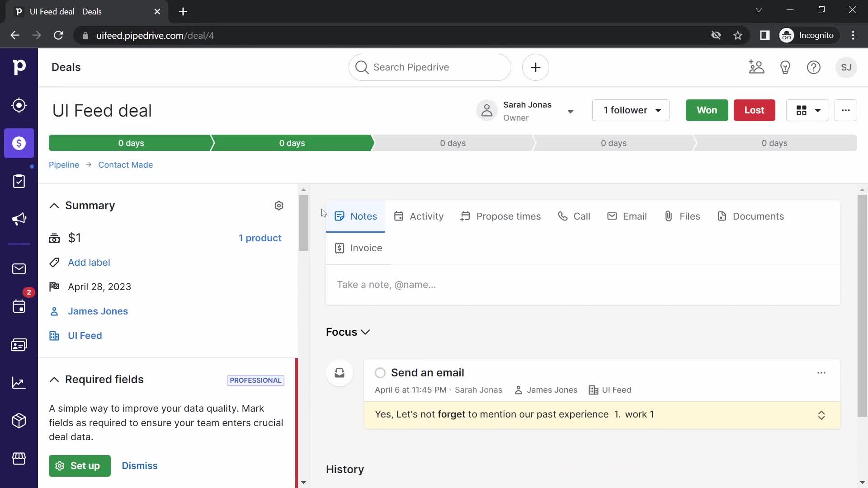Click the Invoice tab icon
This screenshot has width=868, height=488.
point(339,248)
